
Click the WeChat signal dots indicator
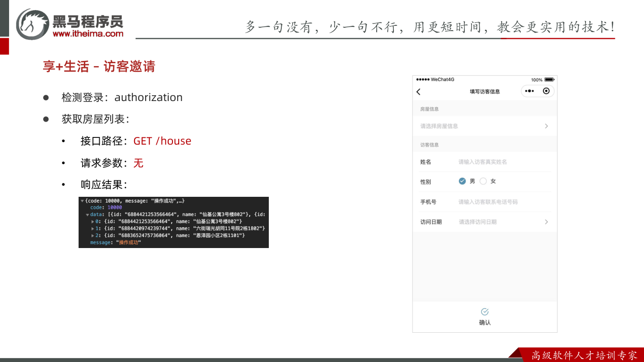pos(423,79)
